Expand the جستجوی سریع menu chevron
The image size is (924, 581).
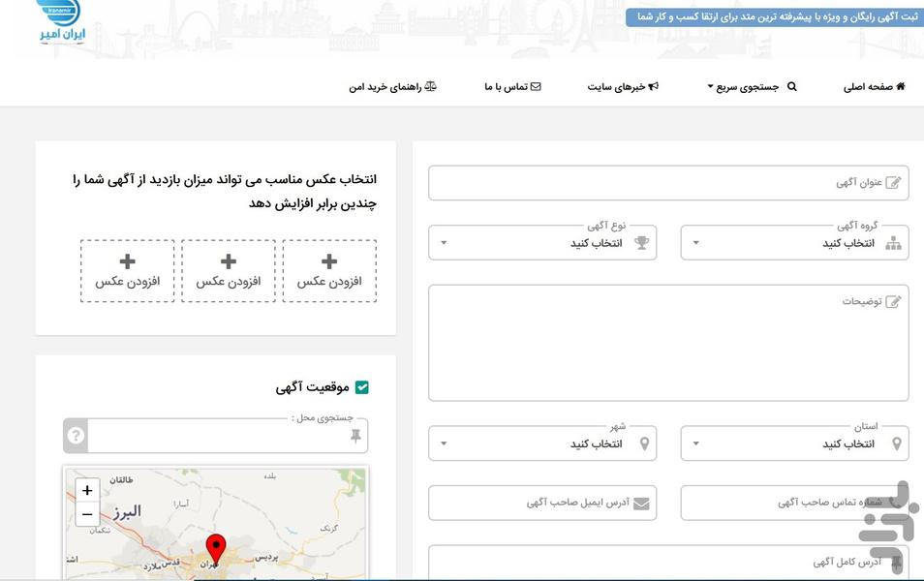711,86
